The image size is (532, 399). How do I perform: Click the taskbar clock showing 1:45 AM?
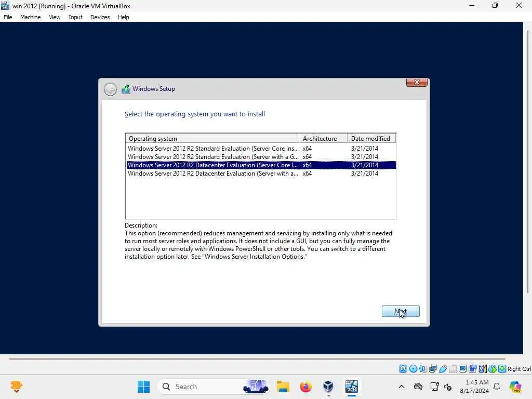(x=474, y=387)
